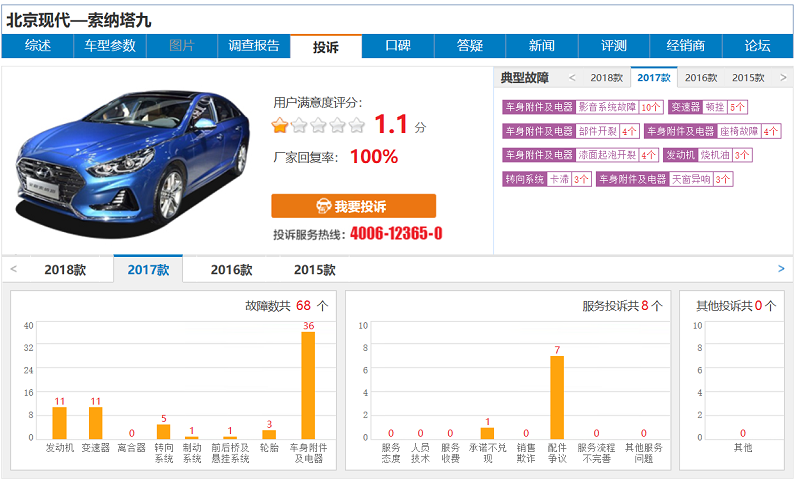Click the first filled rating star
800x482 pixels.
point(280,125)
